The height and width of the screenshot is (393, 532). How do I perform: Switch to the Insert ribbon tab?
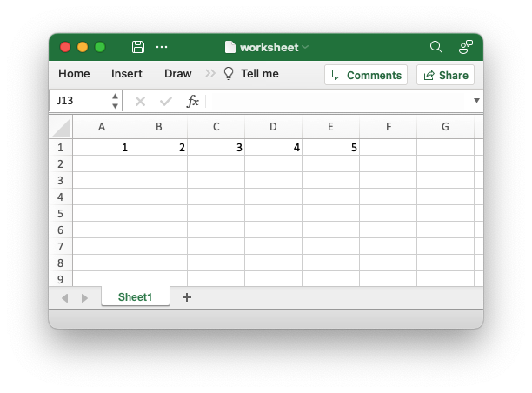(x=127, y=74)
